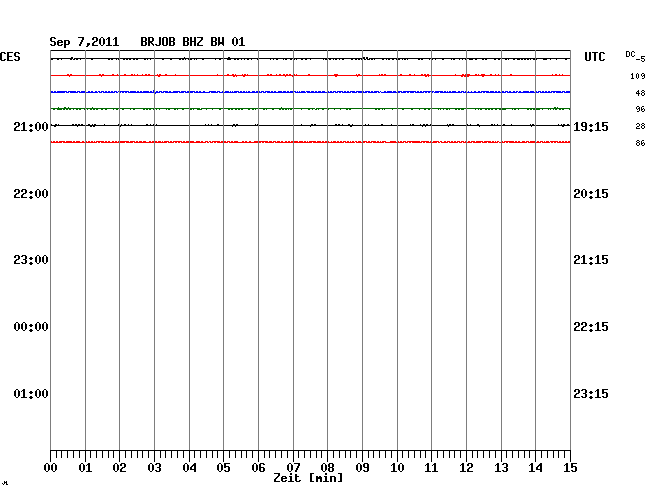Click minute tick label 10
Viewport: 650px width, 494px height.
pos(397,468)
